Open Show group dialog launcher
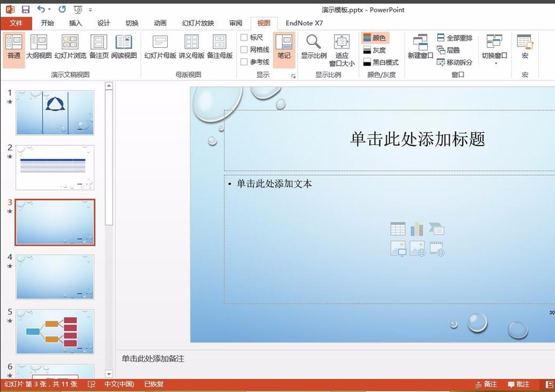This screenshot has height=392, width=555. (293, 75)
